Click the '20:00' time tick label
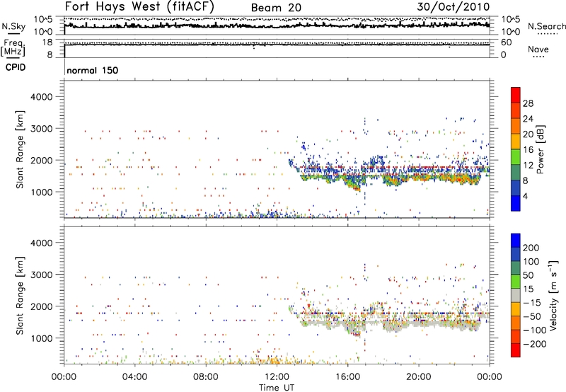Image resolution: width=566 pixels, height=392 pixels. (419, 377)
